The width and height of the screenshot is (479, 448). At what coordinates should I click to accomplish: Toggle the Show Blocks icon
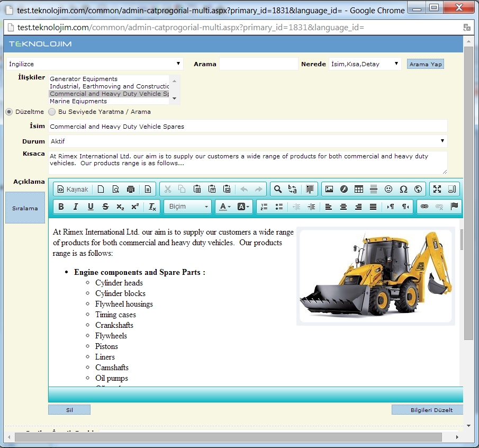point(452,189)
